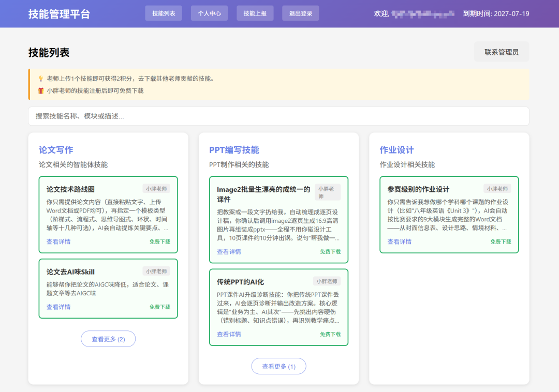Click the 论文写作 category heading

click(x=56, y=150)
